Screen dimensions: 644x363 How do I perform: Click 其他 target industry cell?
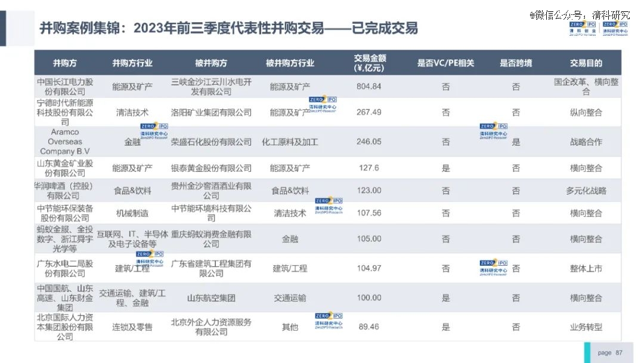click(x=290, y=327)
